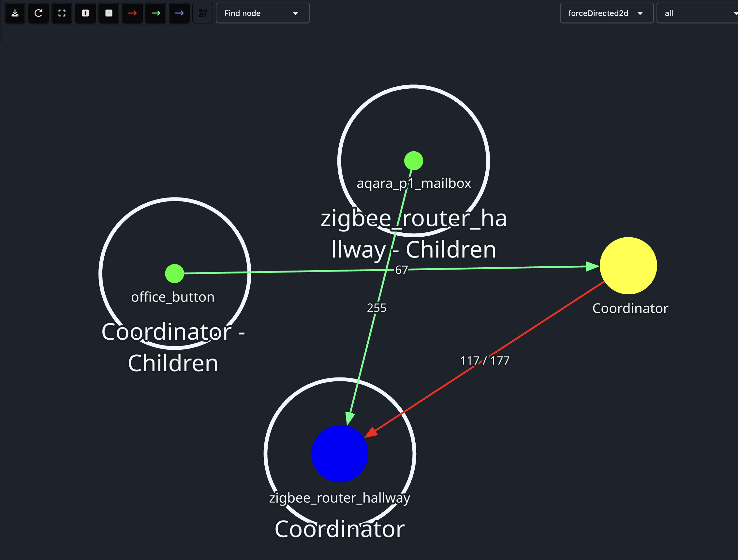Viewport: 738px width, 560px height.
Task: Toggle the green link arrows
Action: coord(155,13)
